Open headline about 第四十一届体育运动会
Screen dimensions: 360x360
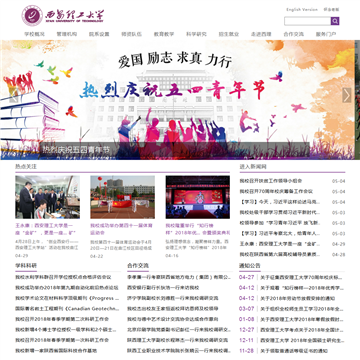click(121, 229)
